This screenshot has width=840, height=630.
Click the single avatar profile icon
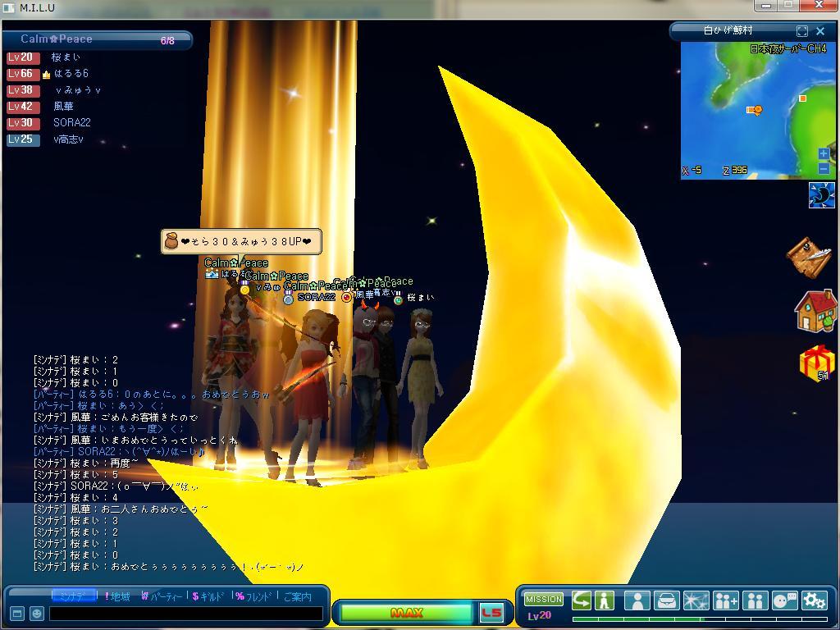(x=637, y=600)
